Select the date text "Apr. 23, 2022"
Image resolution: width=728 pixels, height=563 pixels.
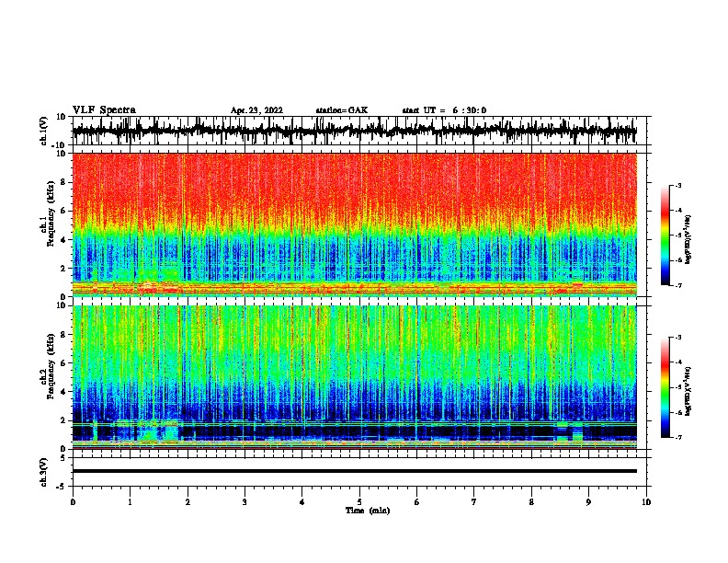[x=256, y=110]
